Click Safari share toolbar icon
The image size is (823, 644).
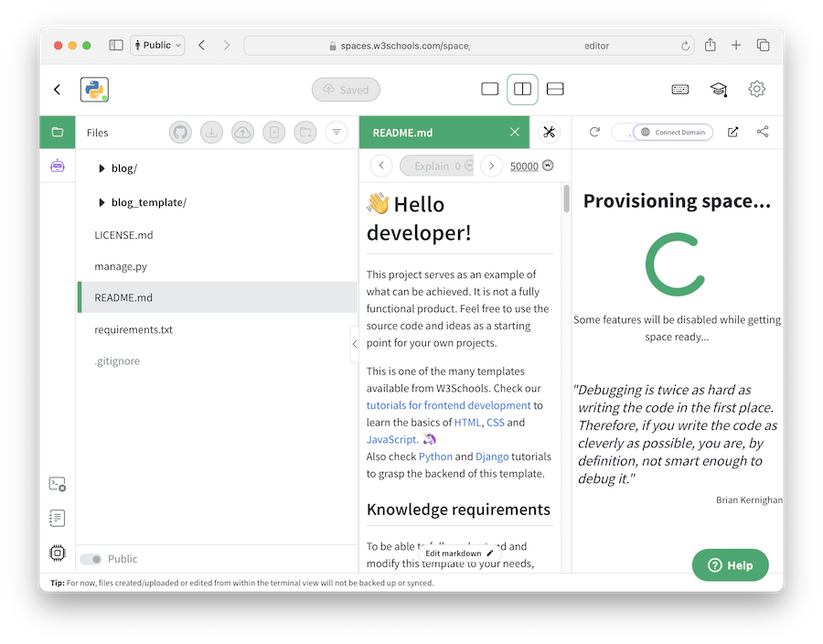pos(711,45)
